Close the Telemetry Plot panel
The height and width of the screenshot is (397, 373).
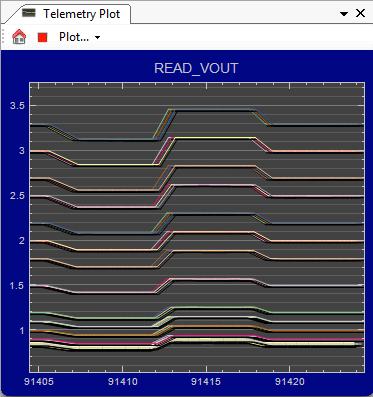coord(360,13)
